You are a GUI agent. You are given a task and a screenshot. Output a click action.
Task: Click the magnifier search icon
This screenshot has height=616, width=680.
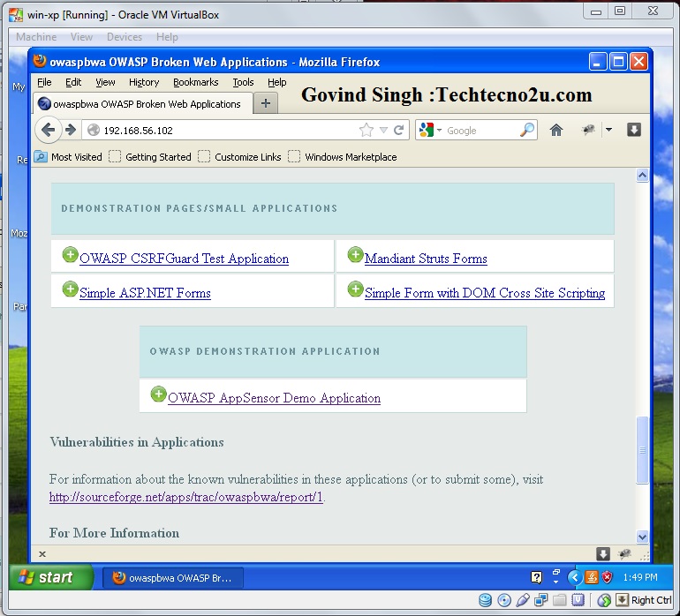(x=527, y=130)
